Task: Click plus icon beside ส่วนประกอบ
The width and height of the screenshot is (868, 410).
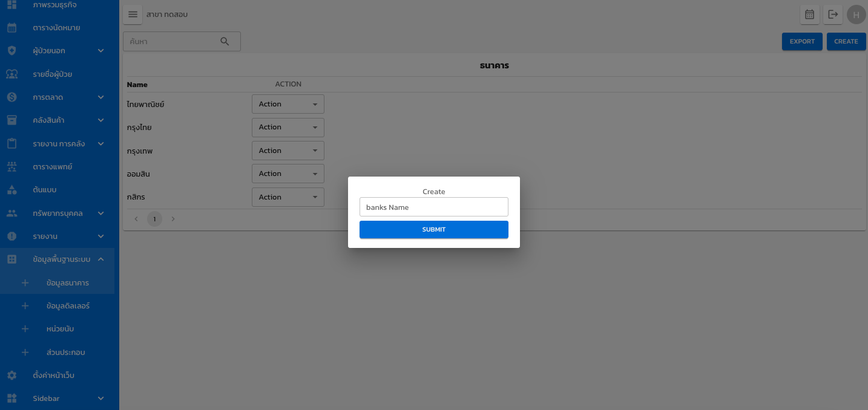Action: coord(25,353)
